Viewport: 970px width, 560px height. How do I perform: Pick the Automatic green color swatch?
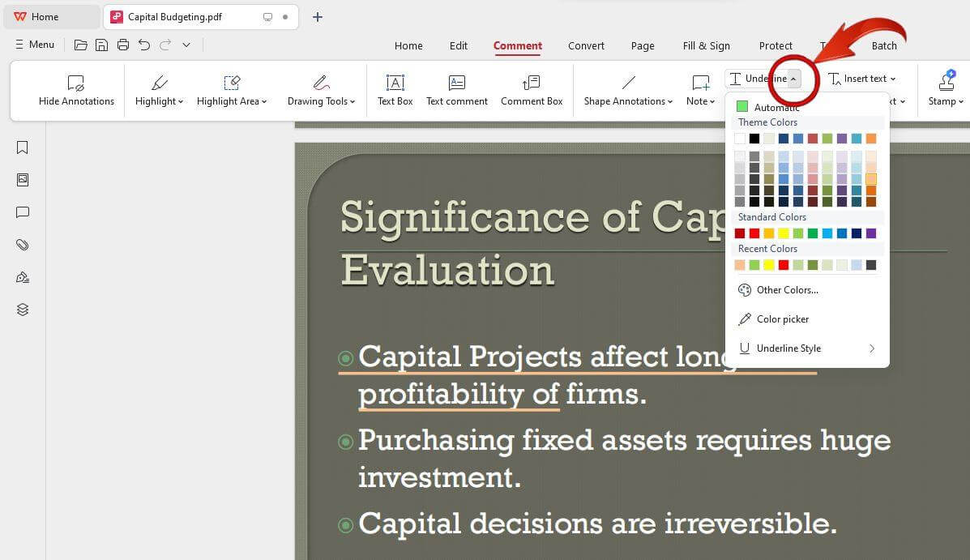741,107
